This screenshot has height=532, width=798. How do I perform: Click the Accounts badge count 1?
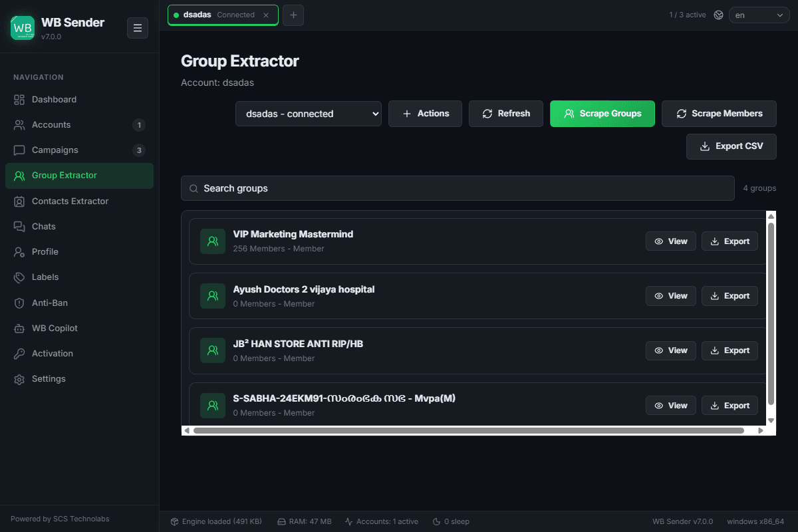[139, 125]
